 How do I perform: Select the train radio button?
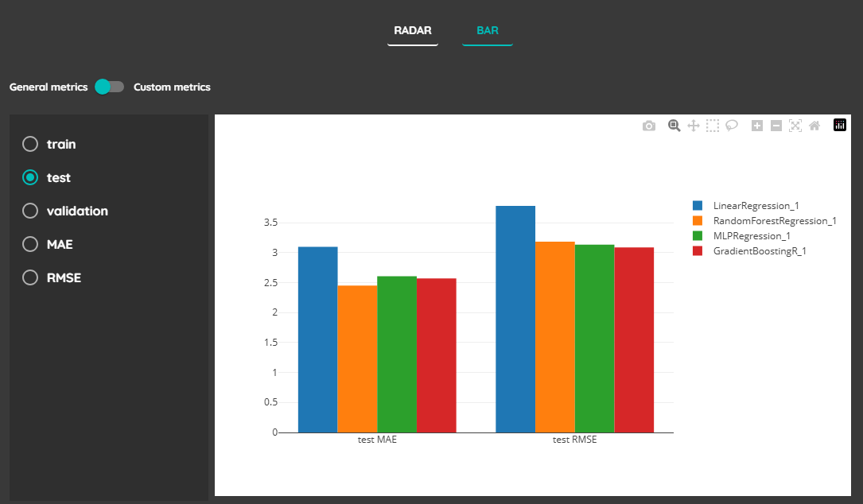click(29, 144)
